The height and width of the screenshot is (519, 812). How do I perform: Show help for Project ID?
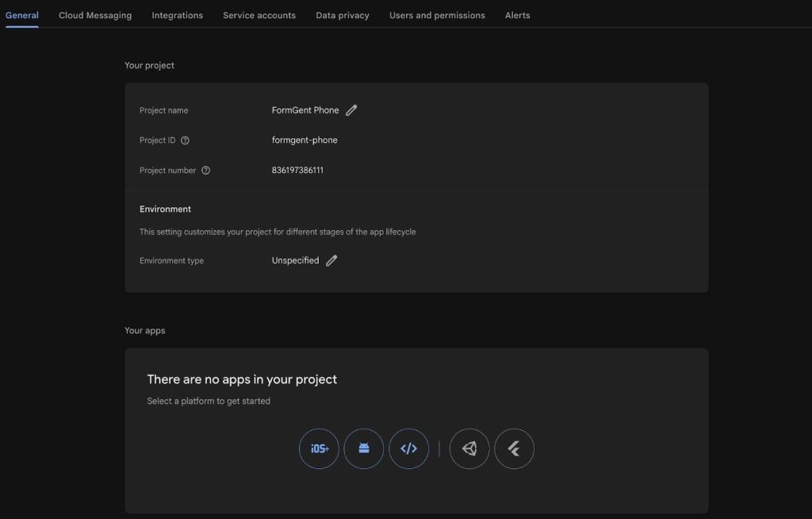point(185,140)
